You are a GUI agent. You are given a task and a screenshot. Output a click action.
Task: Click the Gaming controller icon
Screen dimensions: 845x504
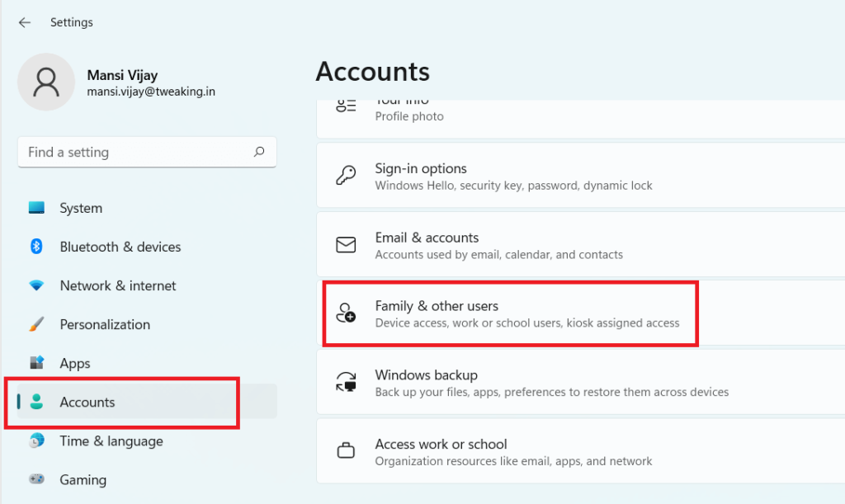click(36, 478)
